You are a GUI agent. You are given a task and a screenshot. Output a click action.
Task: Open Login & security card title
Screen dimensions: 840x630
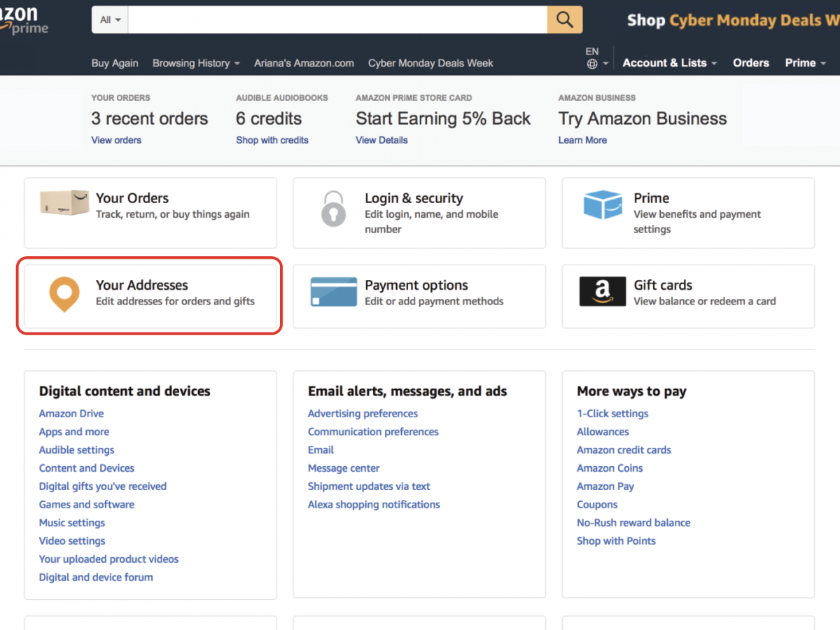point(414,198)
